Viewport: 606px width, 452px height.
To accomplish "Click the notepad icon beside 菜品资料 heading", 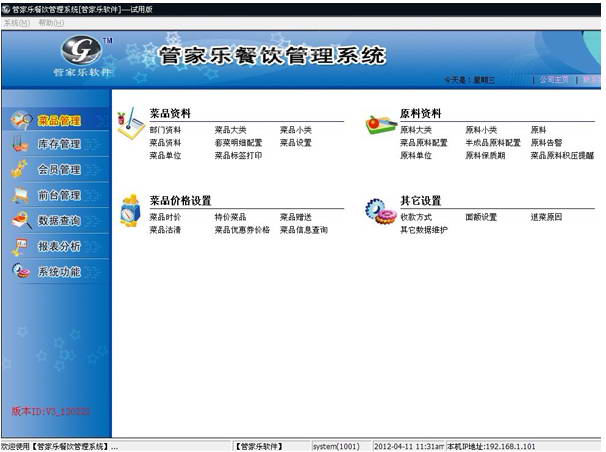I will 131,123.
